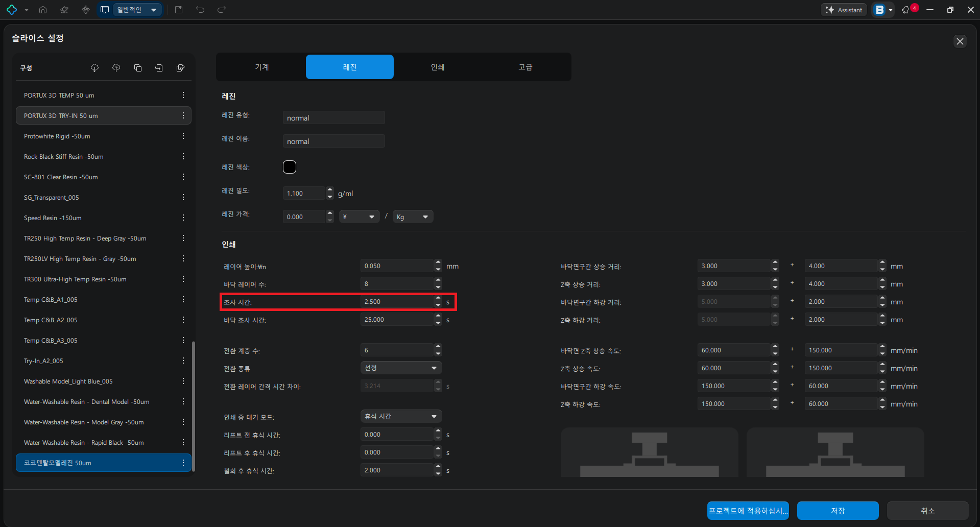Viewport: 980px width, 527px height.
Task: Click the home icon in top toolbar
Action: click(43, 10)
